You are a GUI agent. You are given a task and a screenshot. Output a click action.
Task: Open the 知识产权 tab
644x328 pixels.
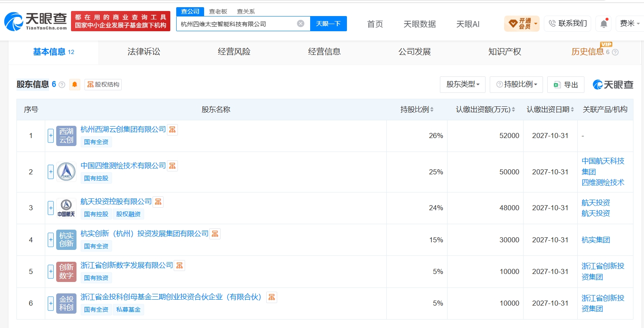point(505,52)
